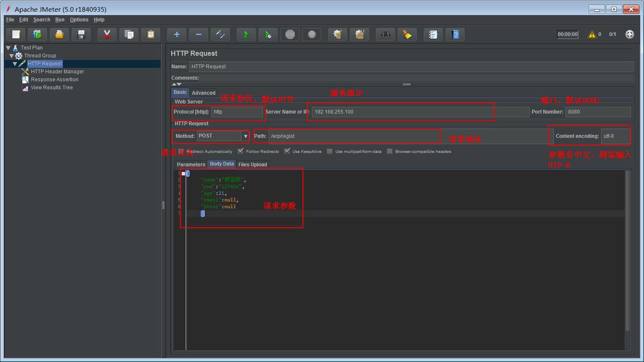
Task: Click the Name field with HTTP Request
Action: click(411, 67)
